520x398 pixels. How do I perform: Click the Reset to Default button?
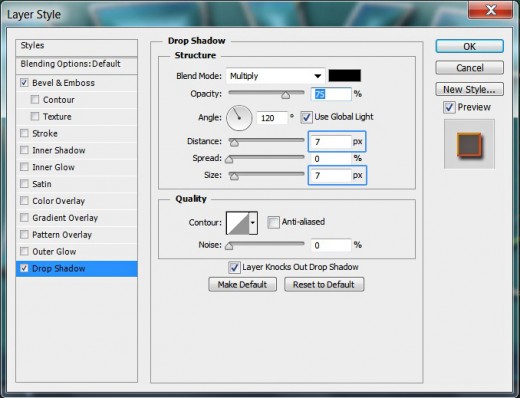[x=324, y=285]
